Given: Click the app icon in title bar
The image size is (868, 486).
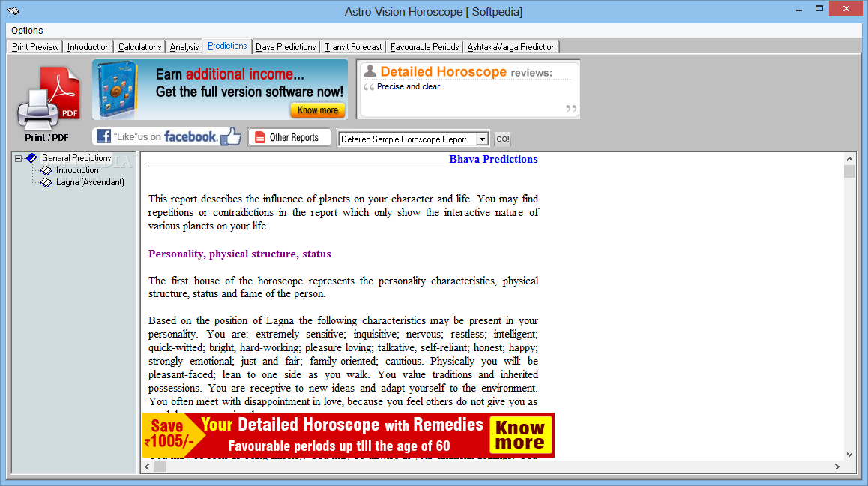Looking at the screenshot, I should coord(13,11).
